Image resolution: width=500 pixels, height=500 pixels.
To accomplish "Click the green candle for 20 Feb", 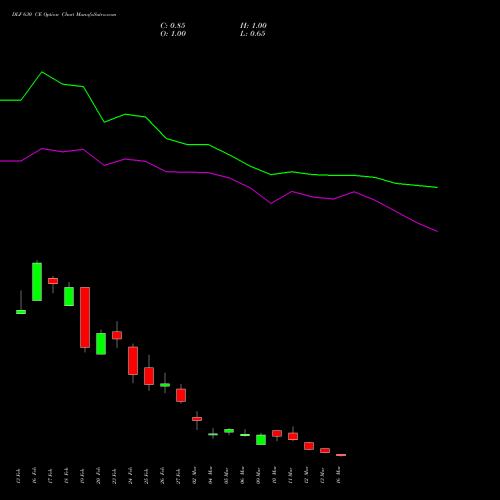I will pyautogui.click(x=101, y=344).
